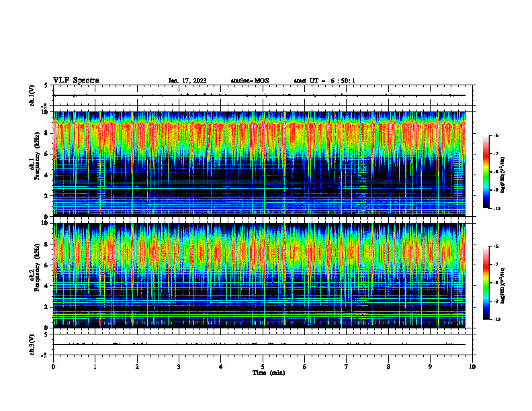The width and height of the screenshot is (532, 411).
Task: Select the ch.2 spectrogram panel
Action: click(259, 275)
